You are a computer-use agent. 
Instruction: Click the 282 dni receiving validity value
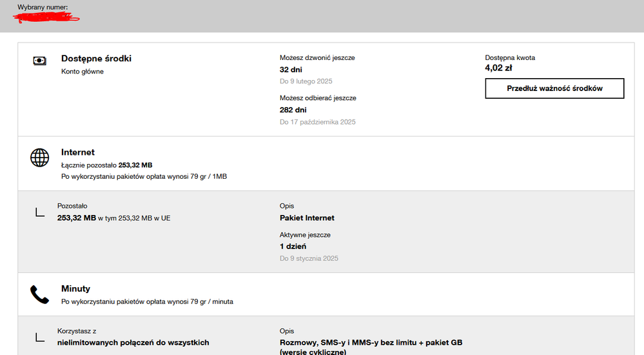pyautogui.click(x=293, y=110)
